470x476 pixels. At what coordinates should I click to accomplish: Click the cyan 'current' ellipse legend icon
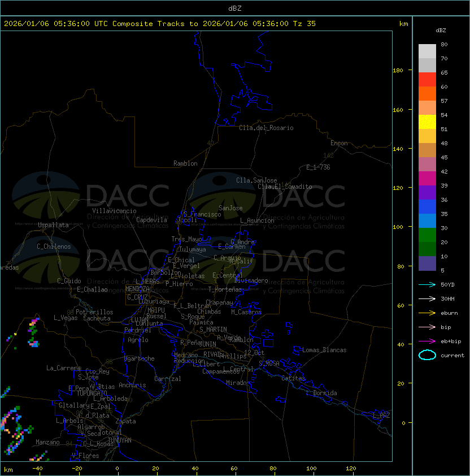427,355
